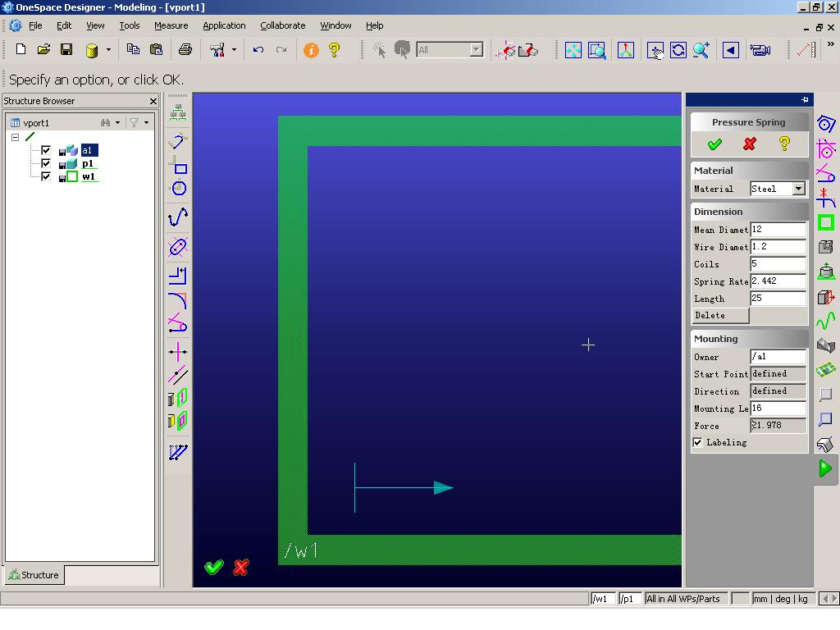Image resolution: width=840 pixels, height=630 pixels.
Task: Click the Length input field
Action: click(778, 298)
